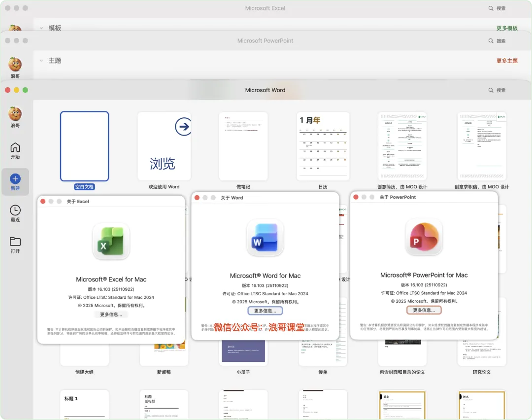The image size is (532, 420).
Task: Click © 2025 Microsoft text in 关于 PowerPoint
Action: pyautogui.click(x=424, y=301)
